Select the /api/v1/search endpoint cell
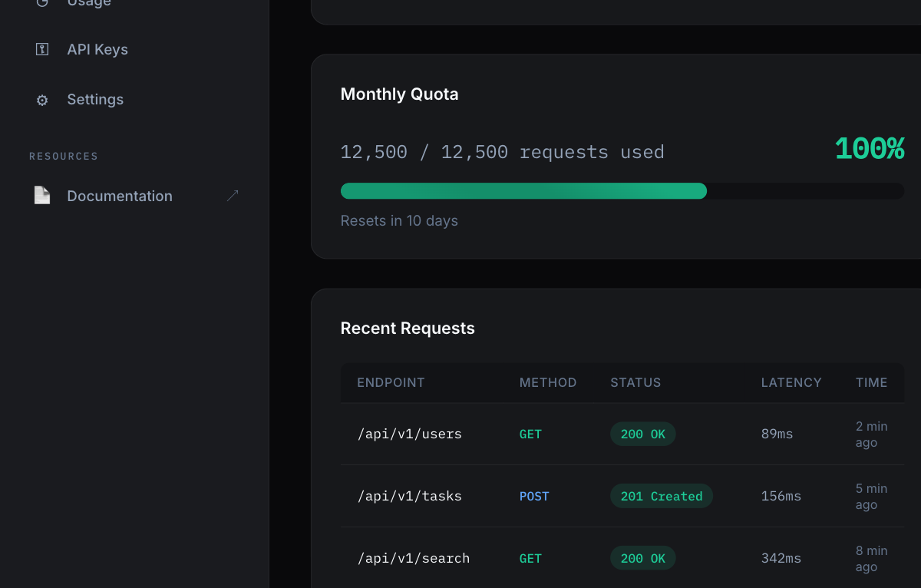This screenshot has height=588, width=921. (x=414, y=559)
